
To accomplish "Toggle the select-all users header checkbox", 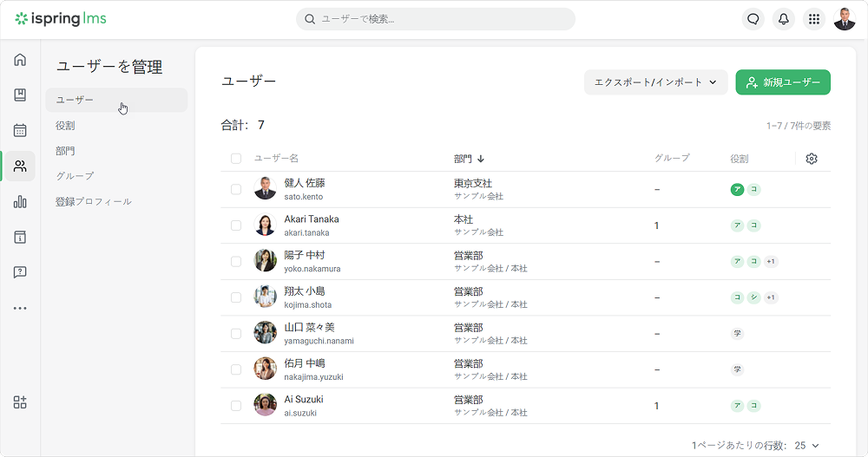I will coord(236,159).
